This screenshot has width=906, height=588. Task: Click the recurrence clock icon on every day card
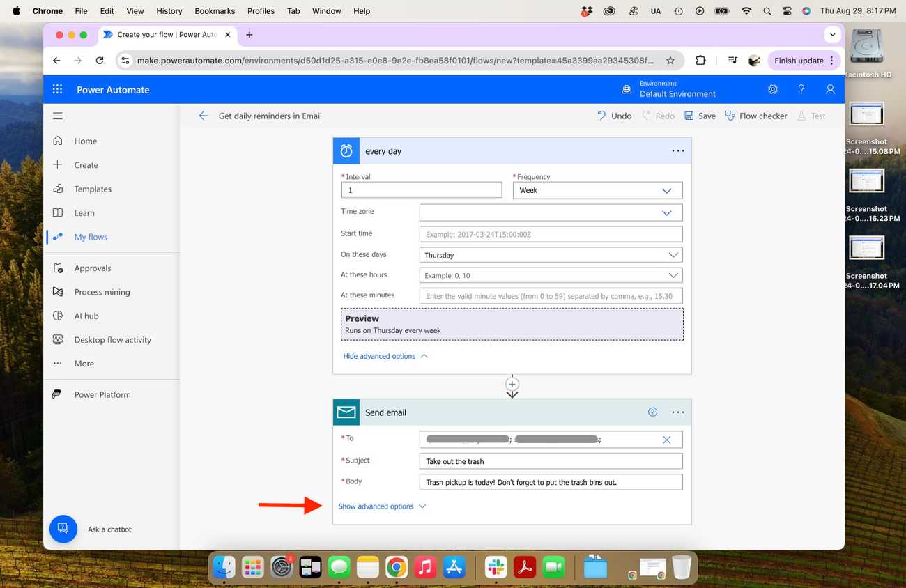[346, 150]
